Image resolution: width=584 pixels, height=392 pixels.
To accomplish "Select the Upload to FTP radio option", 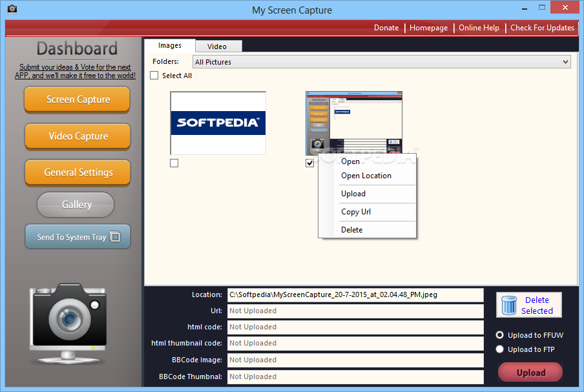I will click(x=500, y=349).
